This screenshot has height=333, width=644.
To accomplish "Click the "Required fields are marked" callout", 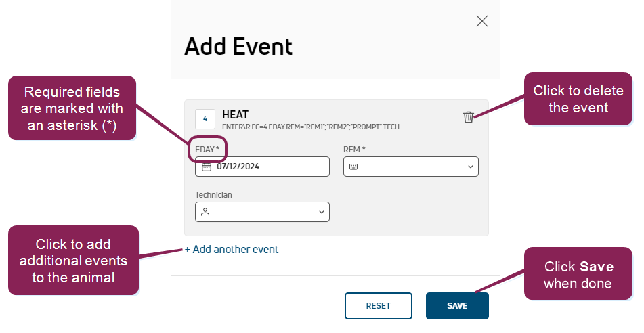I will point(72,108).
